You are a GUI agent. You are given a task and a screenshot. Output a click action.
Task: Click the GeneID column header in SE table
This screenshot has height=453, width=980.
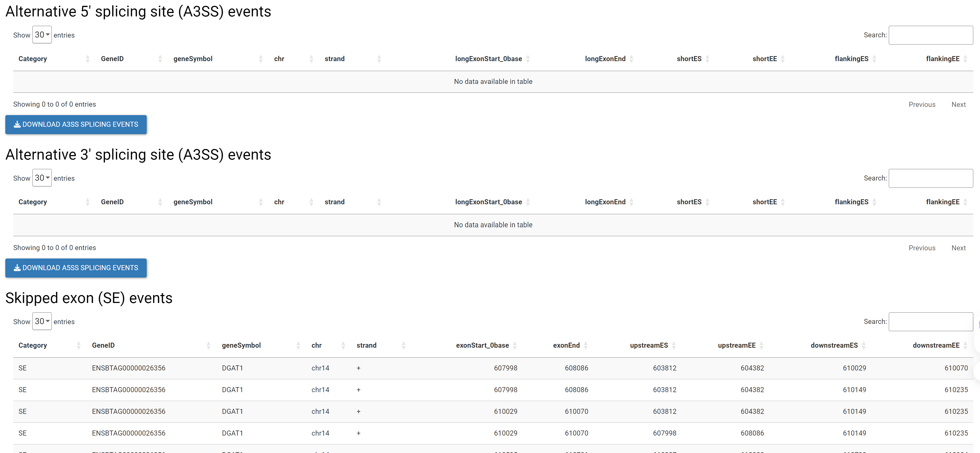click(x=103, y=345)
